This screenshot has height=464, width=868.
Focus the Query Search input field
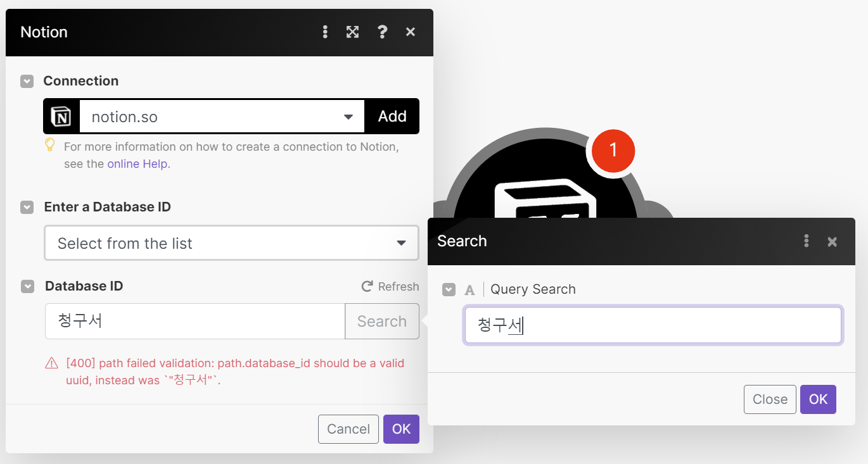653,325
